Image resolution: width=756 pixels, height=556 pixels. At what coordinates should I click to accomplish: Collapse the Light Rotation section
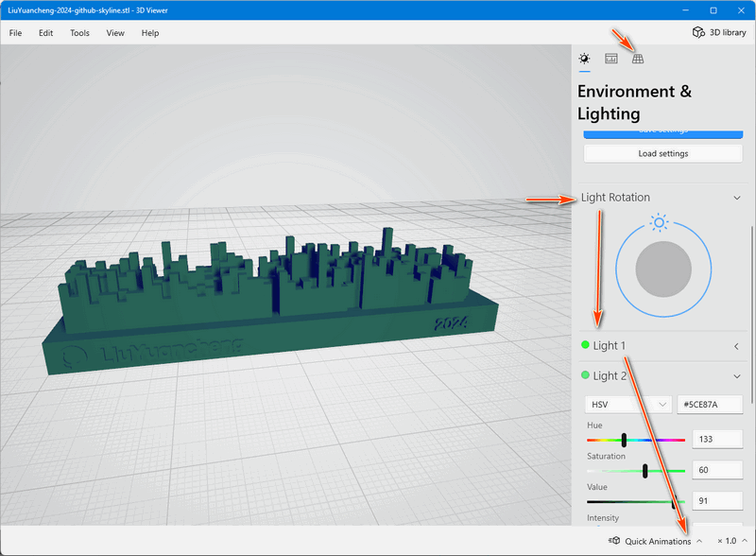click(737, 198)
